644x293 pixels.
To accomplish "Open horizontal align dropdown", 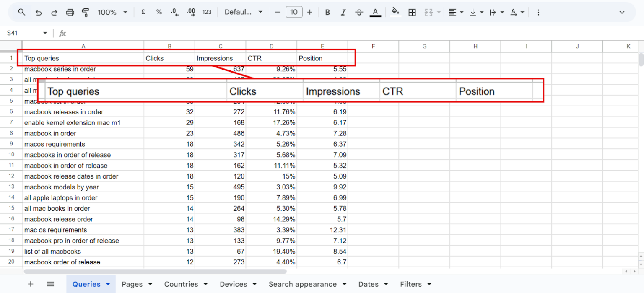I will point(456,12).
